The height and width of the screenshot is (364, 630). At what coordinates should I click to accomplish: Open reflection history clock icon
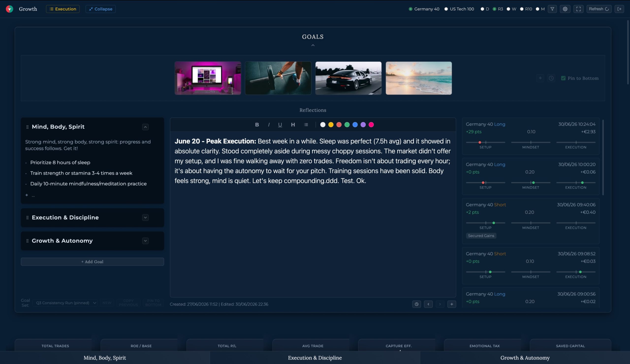coord(416,304)
